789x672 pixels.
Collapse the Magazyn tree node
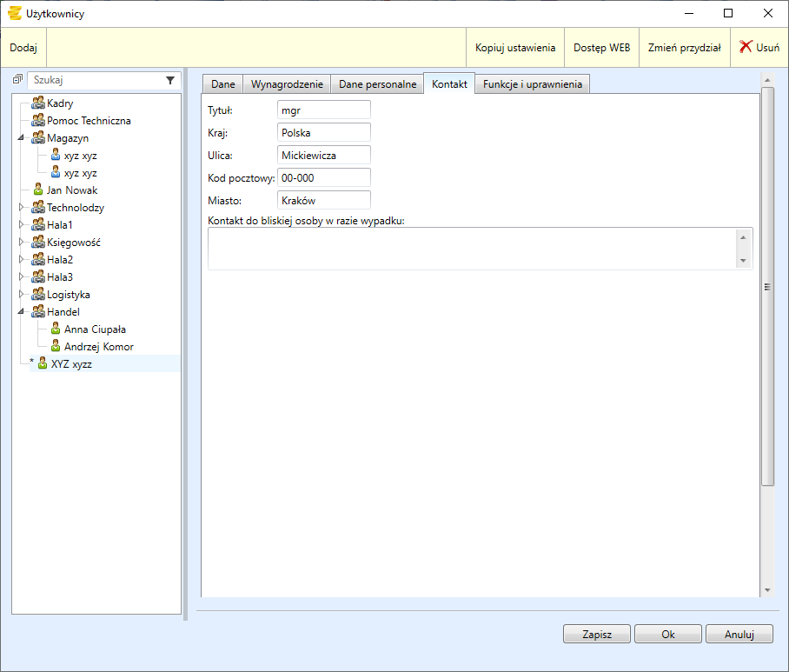(21, 138)
